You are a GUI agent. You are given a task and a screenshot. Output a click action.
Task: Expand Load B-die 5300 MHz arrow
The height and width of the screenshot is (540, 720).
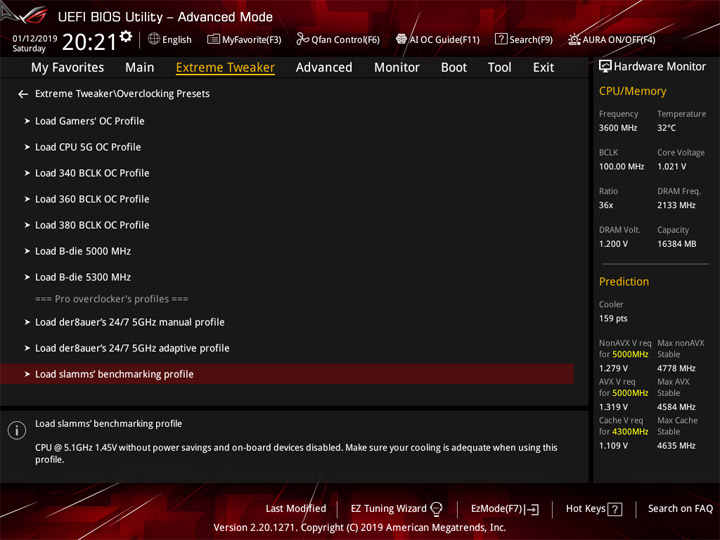click(27, 277)
